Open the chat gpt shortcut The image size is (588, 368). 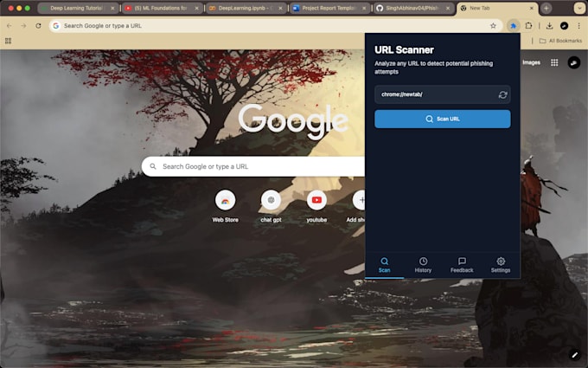click(271, 206)
